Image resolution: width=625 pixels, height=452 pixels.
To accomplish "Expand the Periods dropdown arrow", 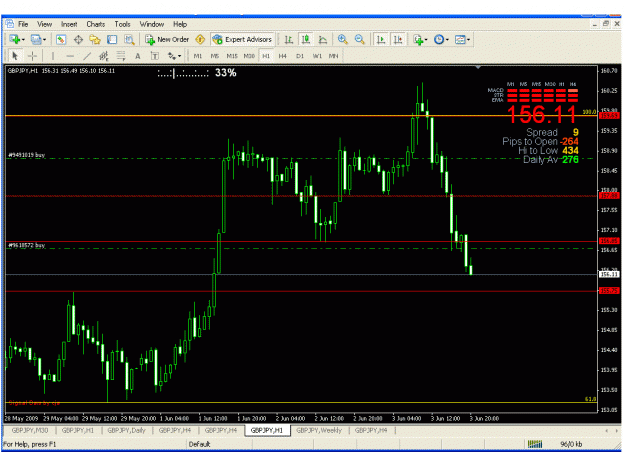I will [447, 39].
